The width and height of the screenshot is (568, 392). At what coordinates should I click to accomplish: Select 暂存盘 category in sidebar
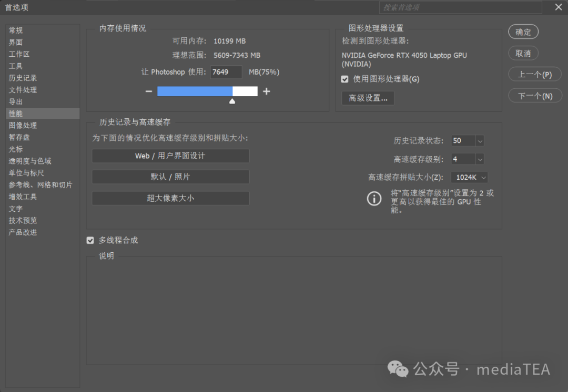[43, 137]
